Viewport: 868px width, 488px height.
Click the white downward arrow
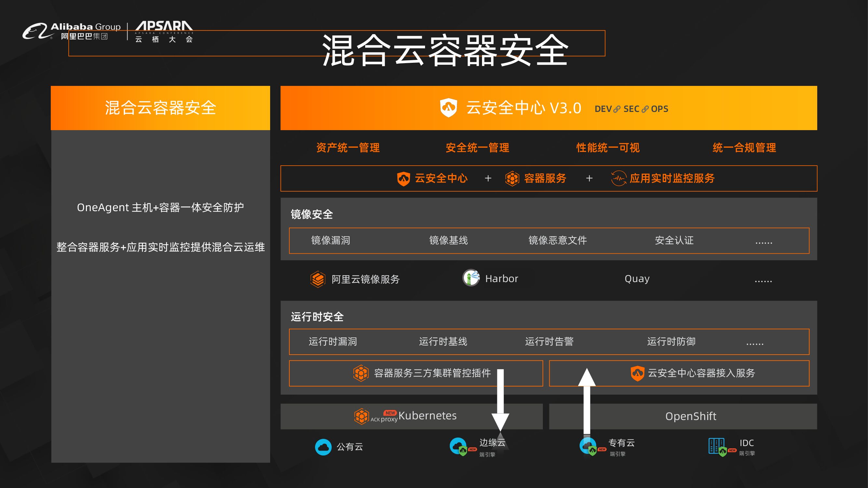coord(500,401)
